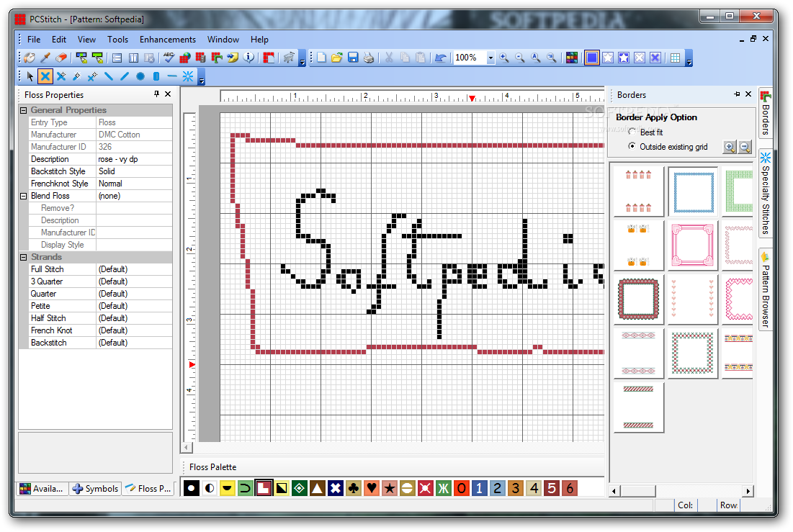This screenshot has width=793, height=532.
Task: Open the Edit menu
Action: pos(58,40)
